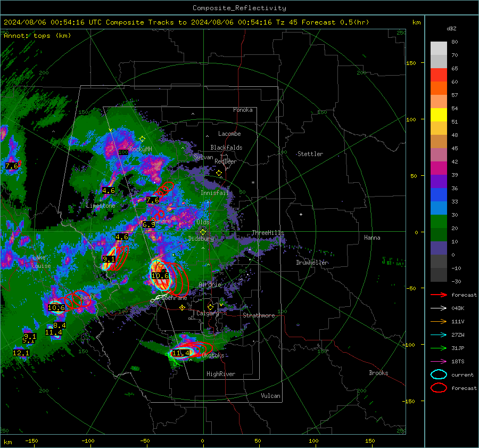The width and height of the screenshot is (479, 448).
Task: Select the cyan 27ZW track arrow
Action: click(x=439, y=335)
